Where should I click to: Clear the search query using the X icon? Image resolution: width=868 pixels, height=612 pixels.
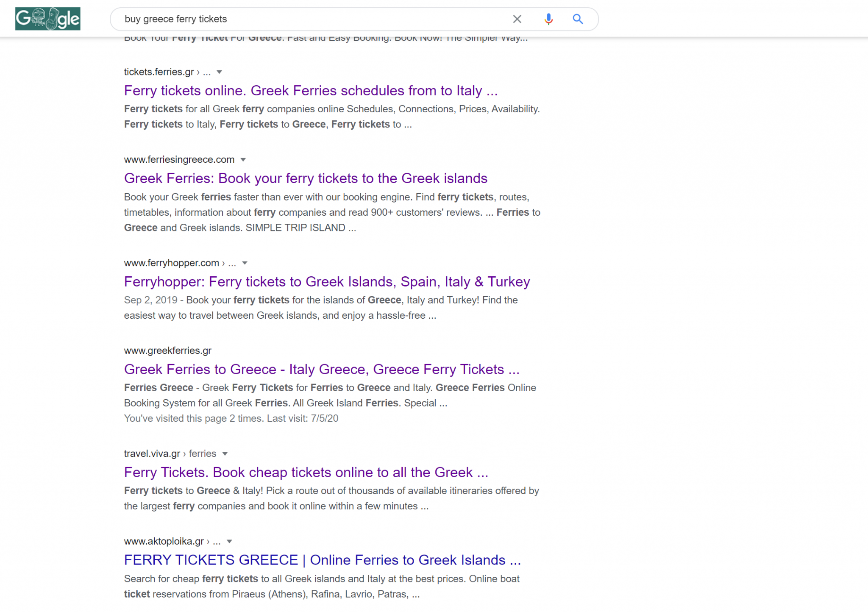point(517,19)
